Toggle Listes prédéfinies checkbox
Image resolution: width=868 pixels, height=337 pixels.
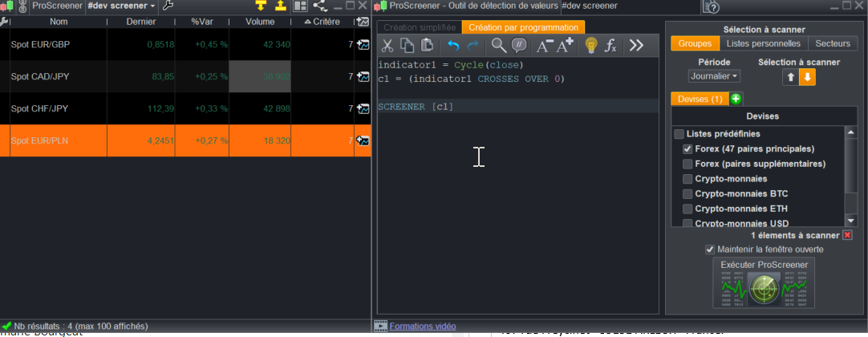[679, 134]
